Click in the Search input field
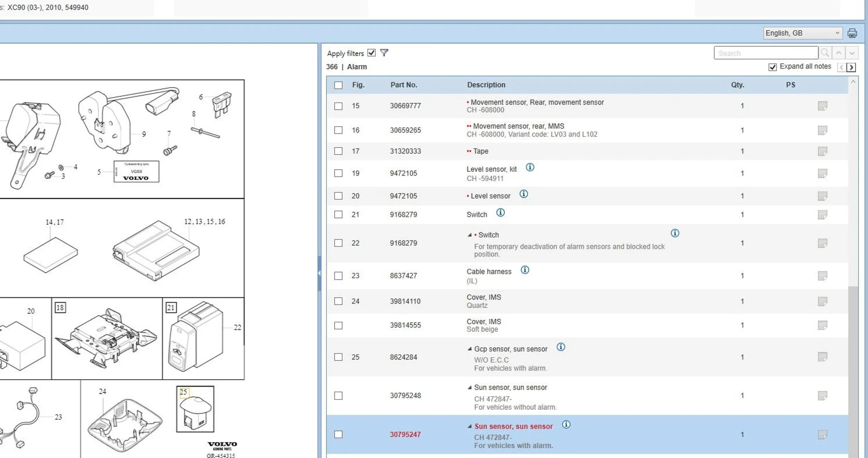This screenshot has height=458, width=868. pyautogui.click(x=766, y=53)
